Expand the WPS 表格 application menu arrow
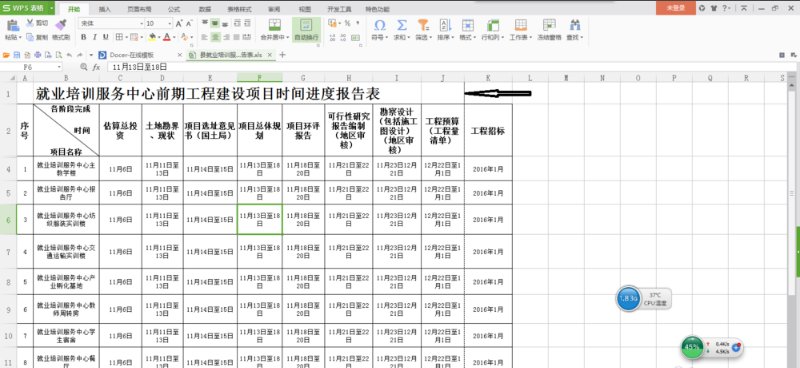 [x=52, y=8]
